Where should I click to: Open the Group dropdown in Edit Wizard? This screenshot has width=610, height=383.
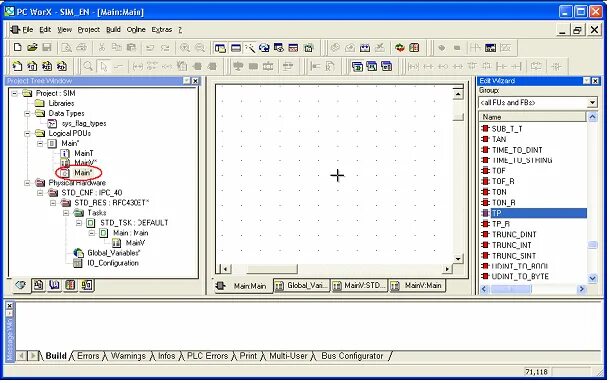point(592,103)
